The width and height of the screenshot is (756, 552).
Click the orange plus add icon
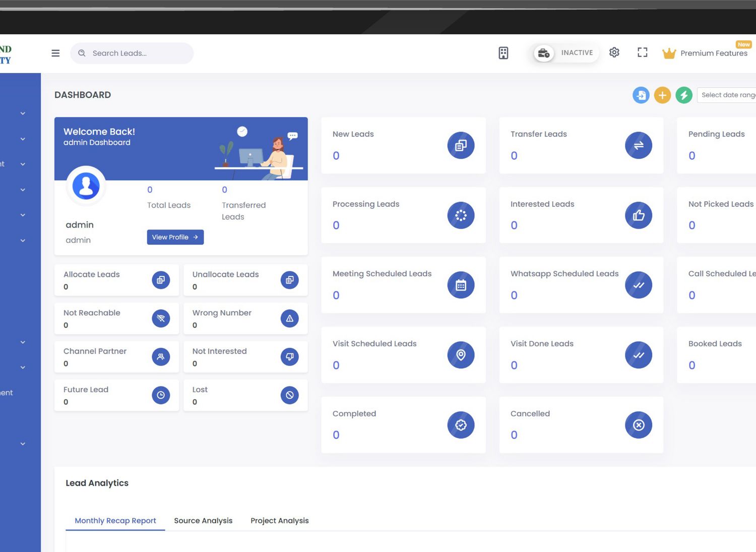[662, 95]
